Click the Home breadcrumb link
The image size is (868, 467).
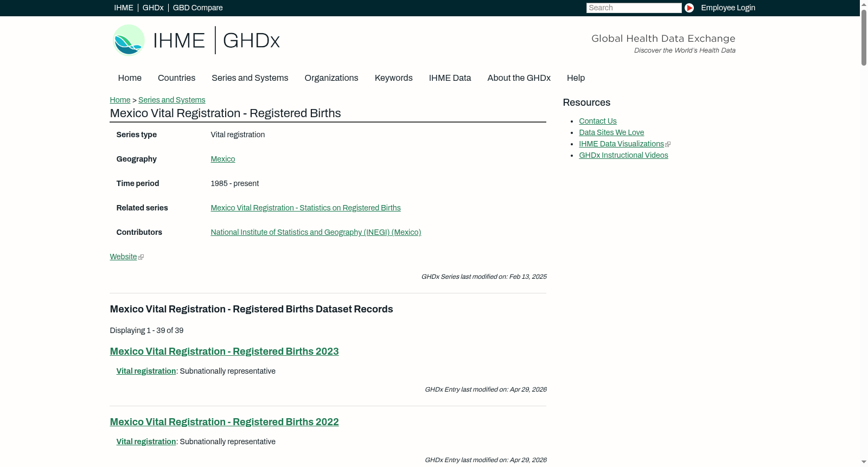pyautogui.click(x=120, y=100)
